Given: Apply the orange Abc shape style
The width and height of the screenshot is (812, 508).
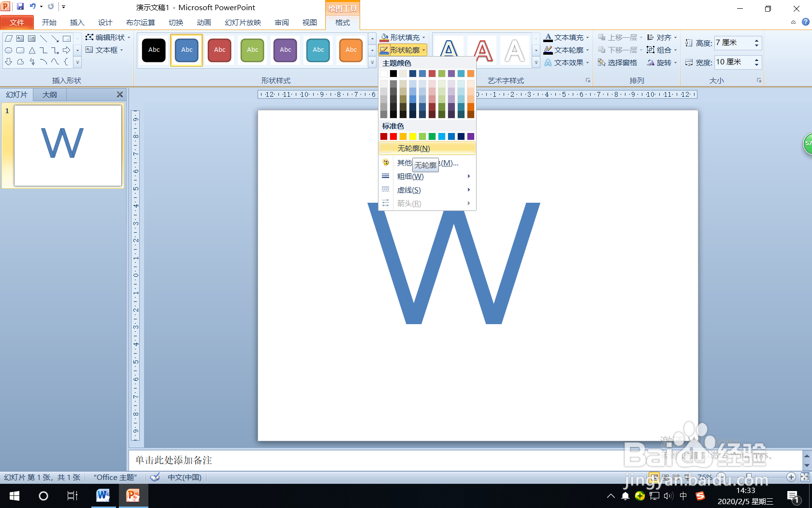Looking at the screenshot, I should point(351,50).
